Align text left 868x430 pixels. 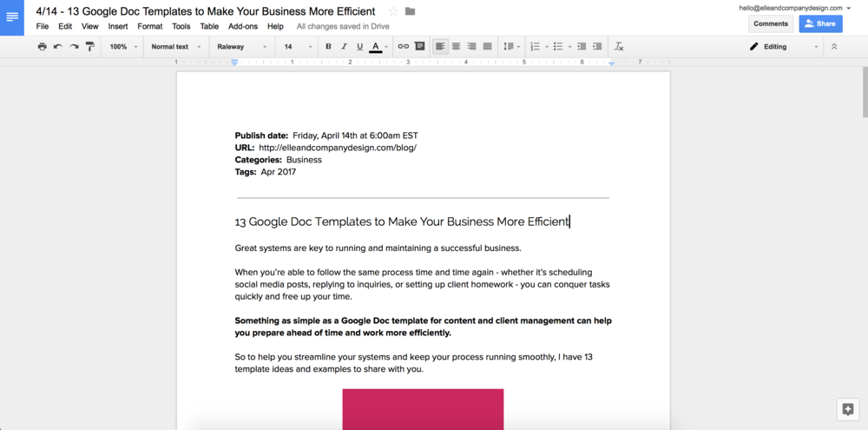[440, 47]
